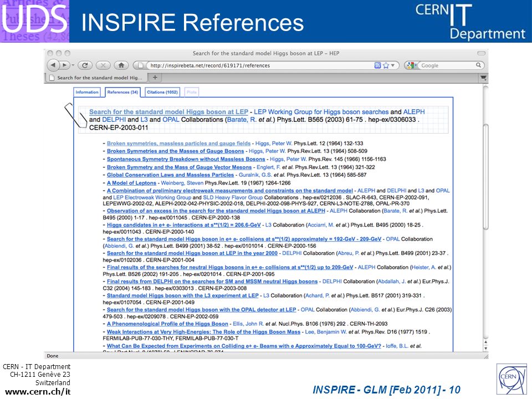The width and height of the screenshot is (532, 399).
Task: Open 'Final results from DELPHI on the searches' link
Action: click(x=212, y=281)
